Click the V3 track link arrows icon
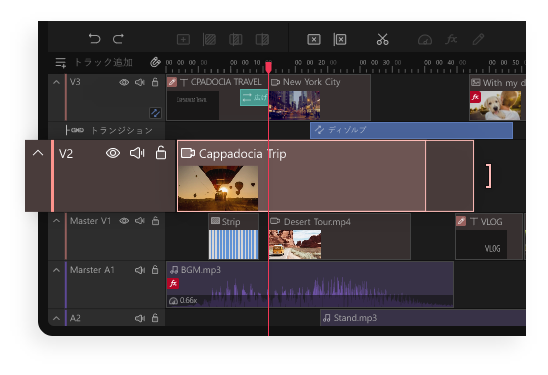Screen dimensions: 548x375 click(x=155, y=113)
